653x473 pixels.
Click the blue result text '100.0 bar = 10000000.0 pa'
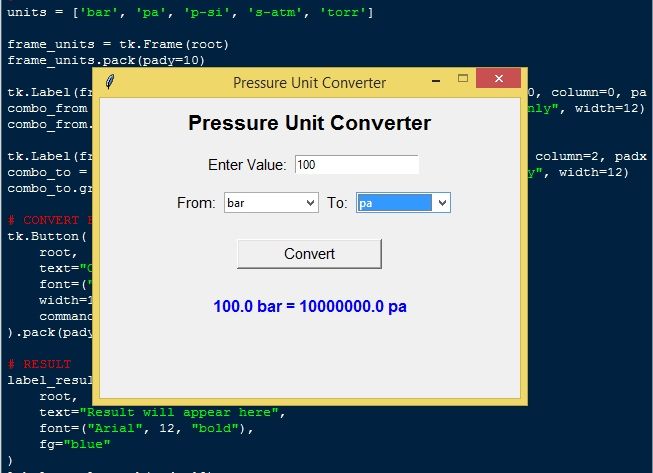310,307
